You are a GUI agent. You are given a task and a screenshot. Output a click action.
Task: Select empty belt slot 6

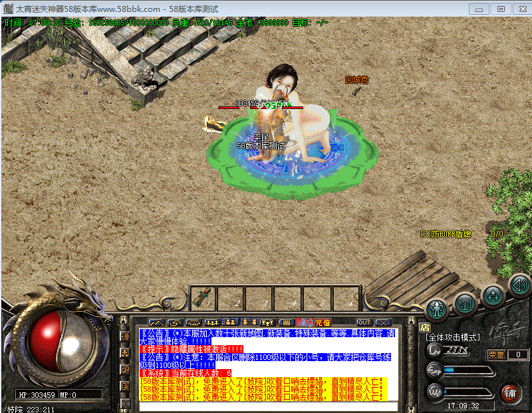[345, 297]
